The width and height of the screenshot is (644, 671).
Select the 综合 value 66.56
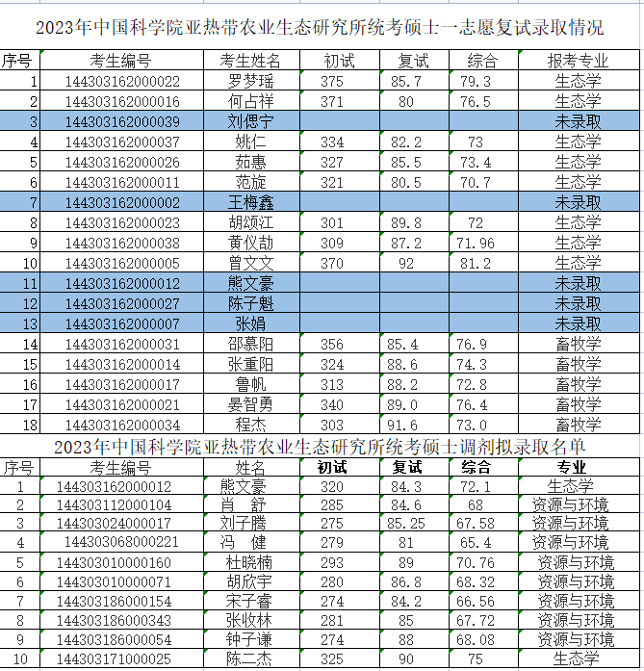tap(476, 602)
